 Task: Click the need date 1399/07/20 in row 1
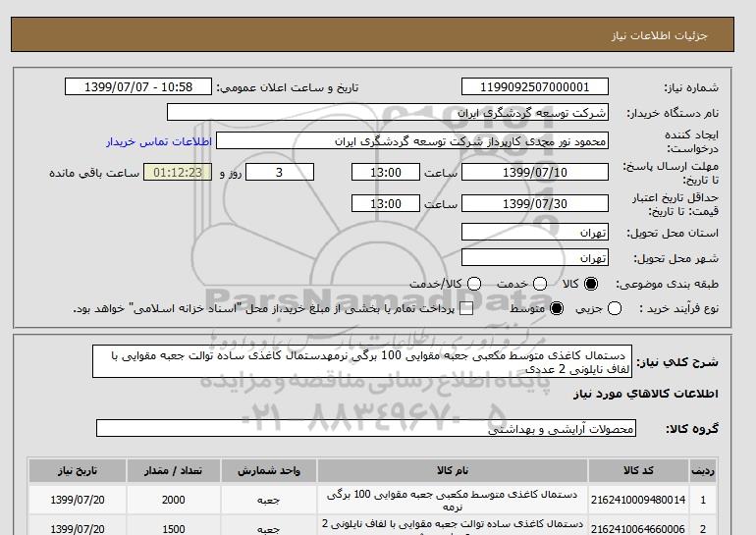[x=78, y=500]
